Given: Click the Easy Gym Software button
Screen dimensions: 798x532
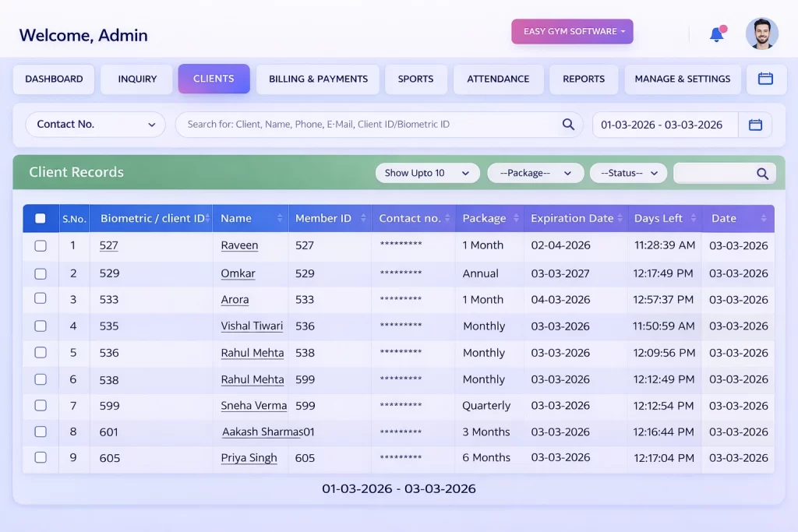Looking at the screenshot, I should click(x=572, y=31).
